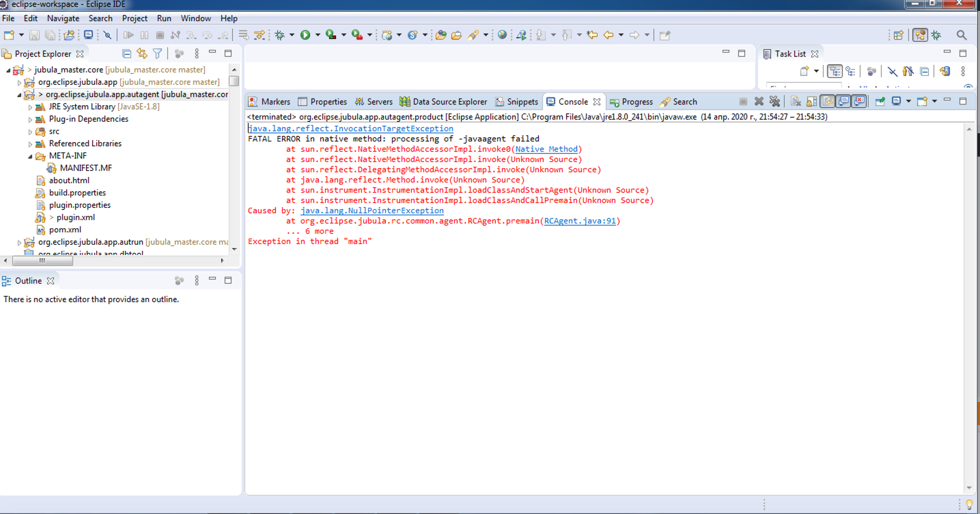The image size is (980, 514).
Task: Open the Run button dropdown arrow
Action: pyautogui.click(x=318, y=35)
